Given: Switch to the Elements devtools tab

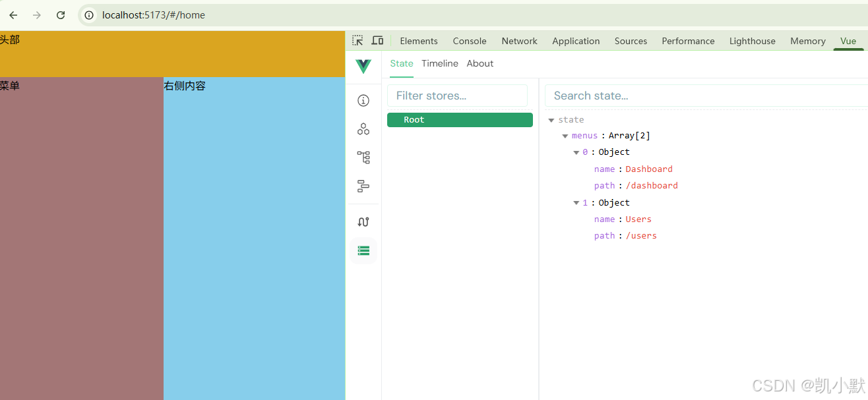Looking at the screenshot, I should click(x=419, y=41).
